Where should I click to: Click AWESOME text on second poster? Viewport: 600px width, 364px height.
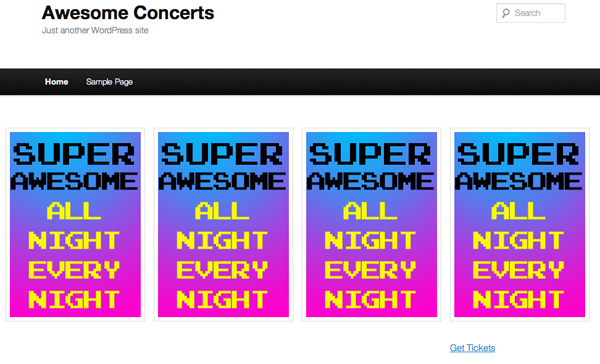coord(222,181)
